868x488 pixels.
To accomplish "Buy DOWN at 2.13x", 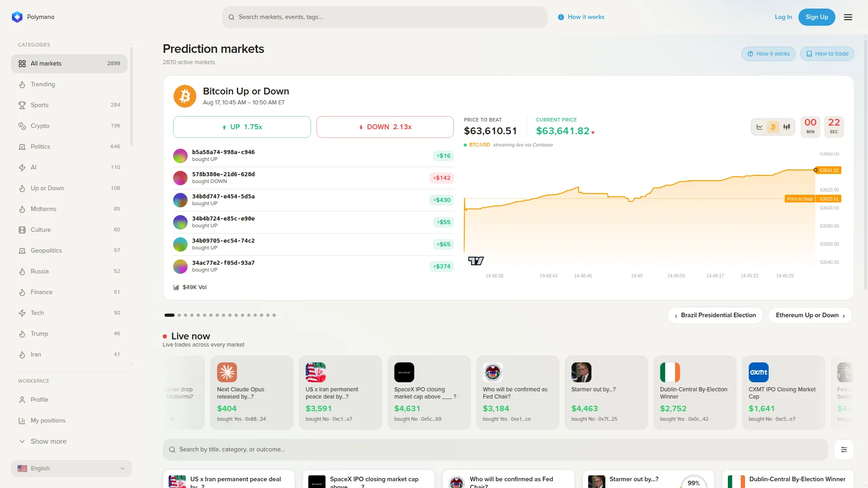I will (x=385, y=127).
